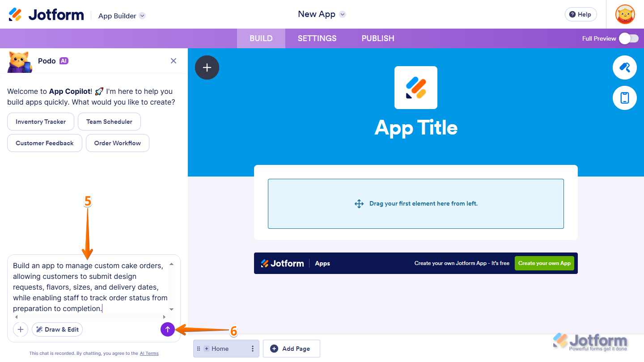
Task: Open the AI Terms link
Action: 149,353
